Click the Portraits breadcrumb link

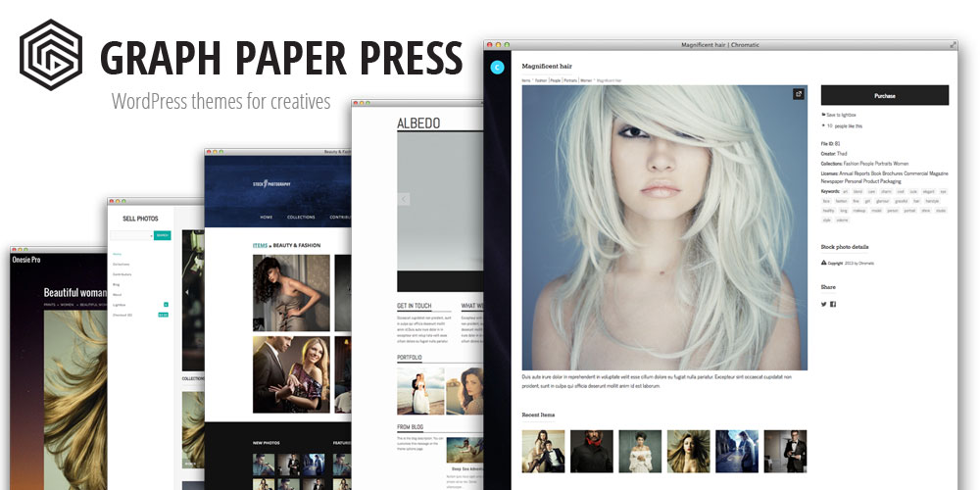pos(570,80)
